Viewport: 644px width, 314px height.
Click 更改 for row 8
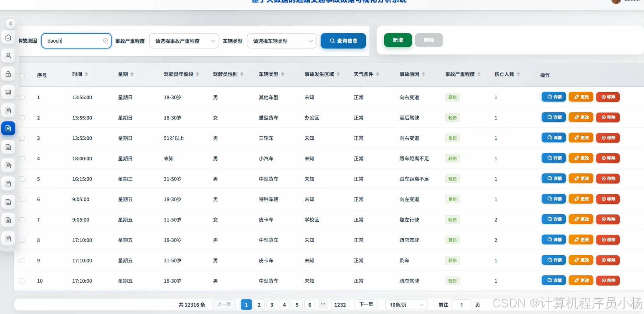(581, 240)
